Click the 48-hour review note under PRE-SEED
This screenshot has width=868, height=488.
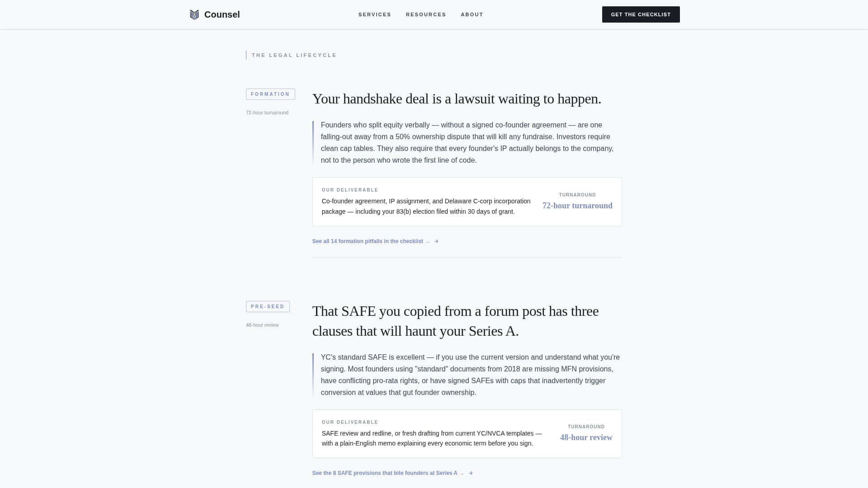click(x=262, y=325)
